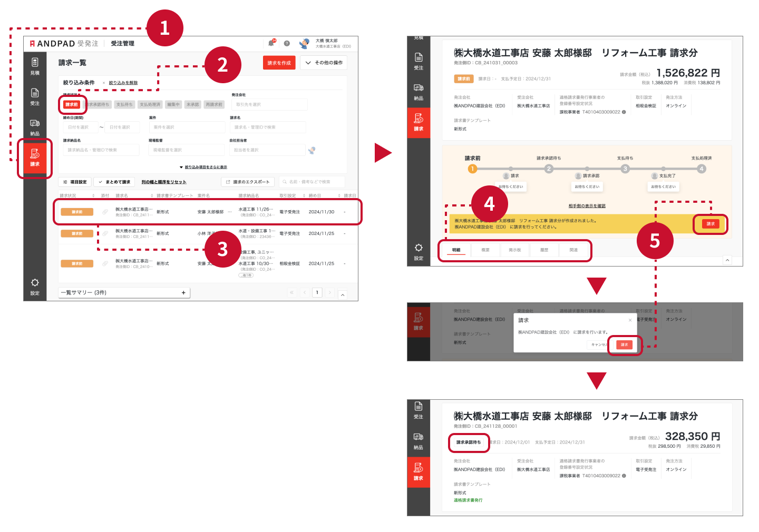The height and width of the screenshot is (532, 759).
Task: Click the 列の幅と順序をリセット link
Action: (x=164, y=182)
